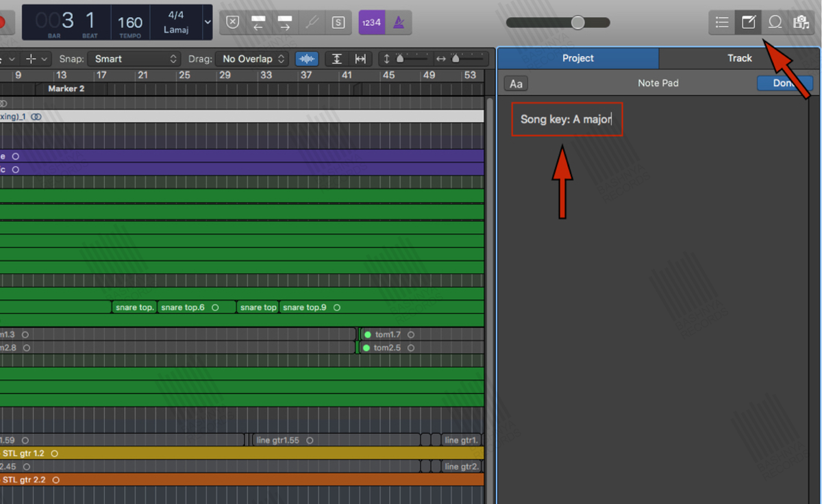The image size is (822, 504).
Task: Click the tracks area vertical scrollbar
Action: [489, 301]
